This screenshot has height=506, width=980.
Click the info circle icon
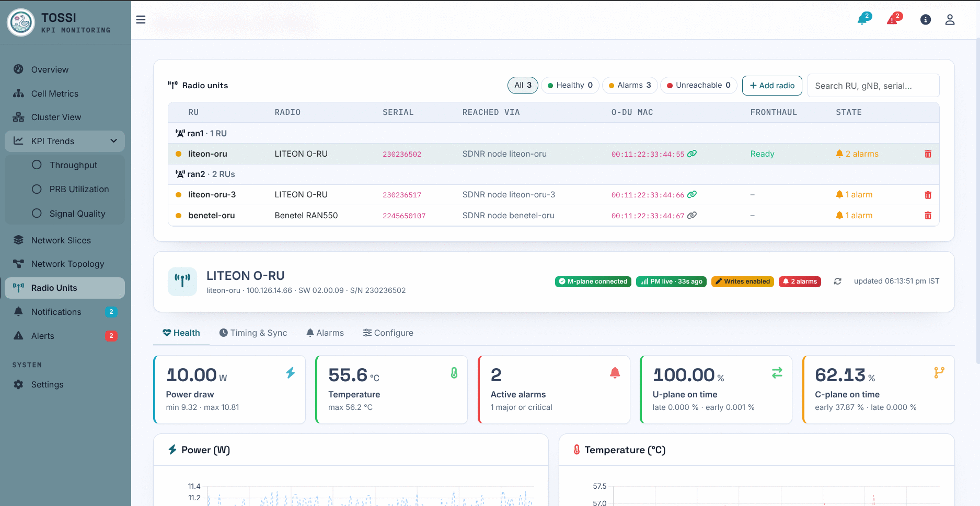pos(925,20)
